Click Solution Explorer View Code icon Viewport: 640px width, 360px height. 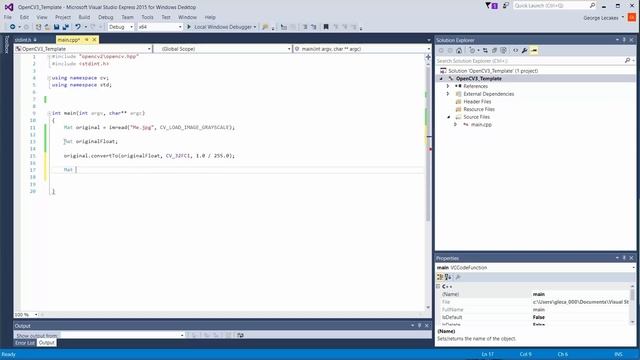click(x=516, y=51)
